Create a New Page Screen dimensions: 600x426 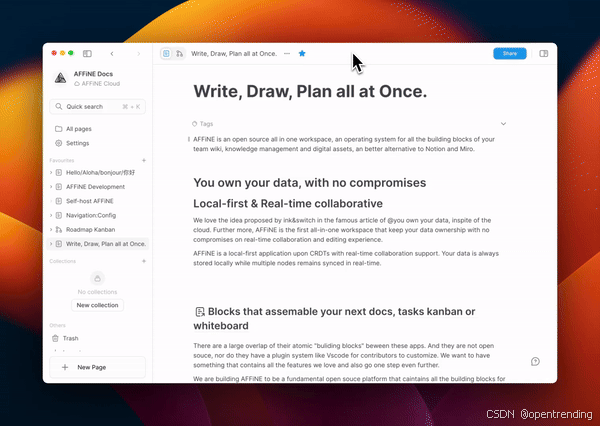pyautogui.click(x=98, y=367)
